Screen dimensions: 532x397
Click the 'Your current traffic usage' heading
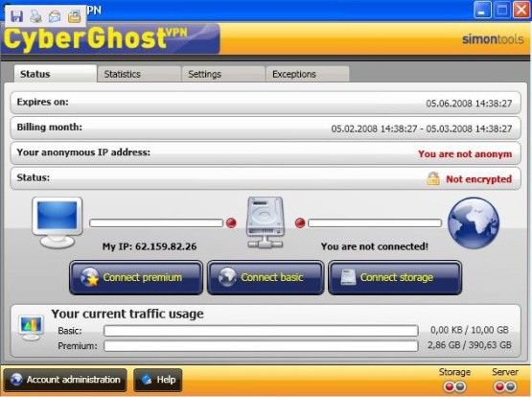click(x=127, y=314)
